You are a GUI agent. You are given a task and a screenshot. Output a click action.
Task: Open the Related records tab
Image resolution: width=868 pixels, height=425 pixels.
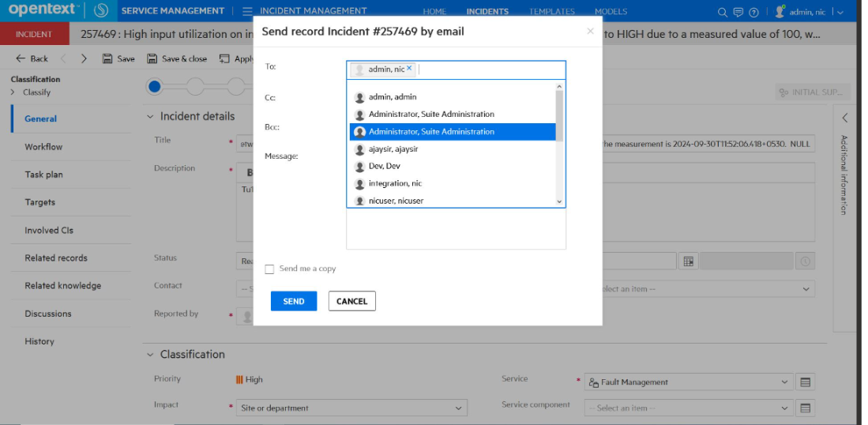point(71,258)
